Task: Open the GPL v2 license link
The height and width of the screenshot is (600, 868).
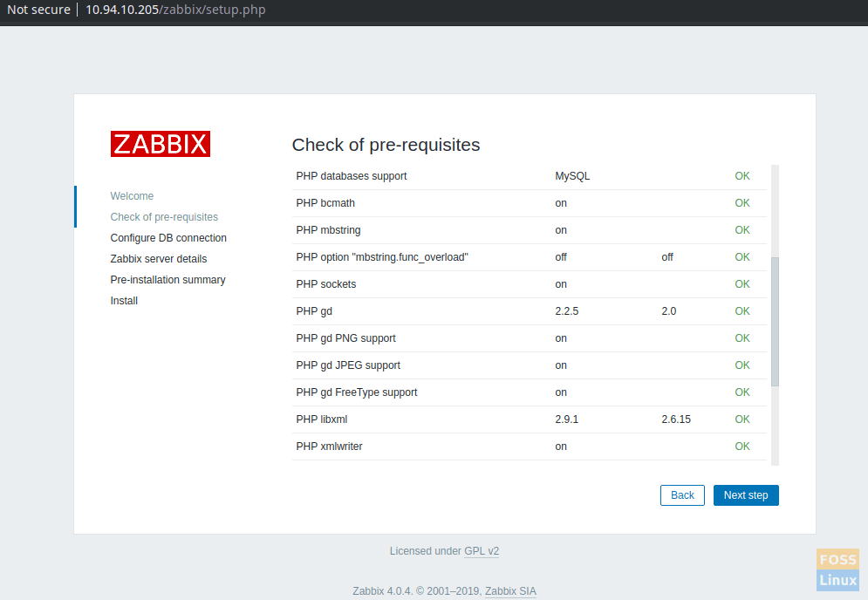Action: (481, 551)
